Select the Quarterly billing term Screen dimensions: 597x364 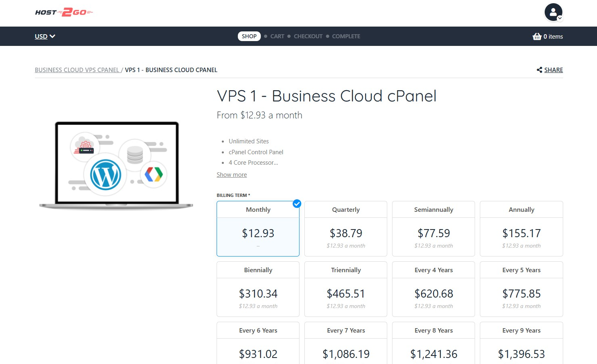(x=346, y=229)
